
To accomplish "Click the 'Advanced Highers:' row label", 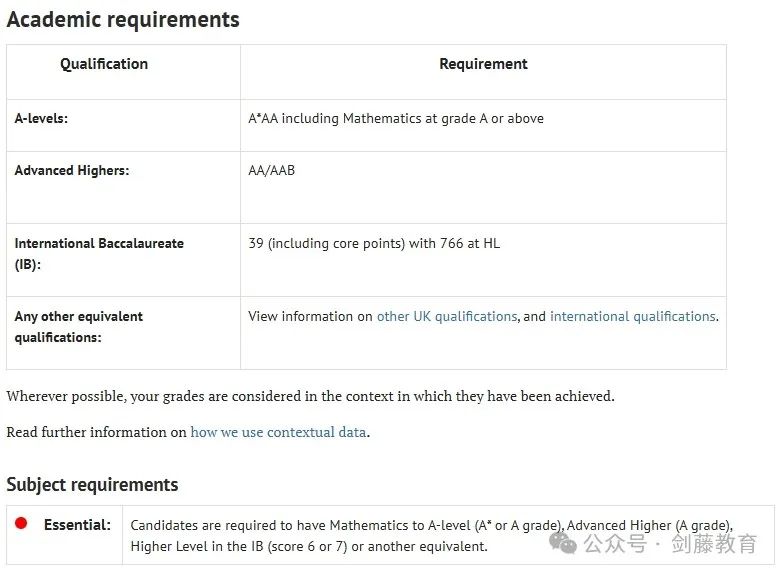I will (x=72, y=171).
